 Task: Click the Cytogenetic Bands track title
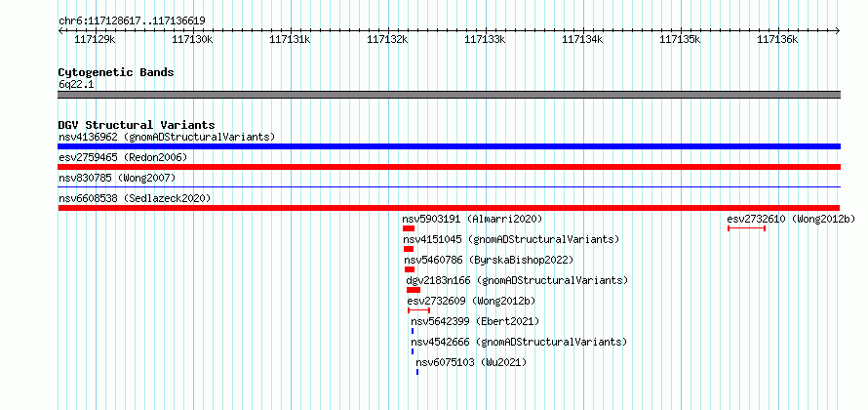coord(116,72)
